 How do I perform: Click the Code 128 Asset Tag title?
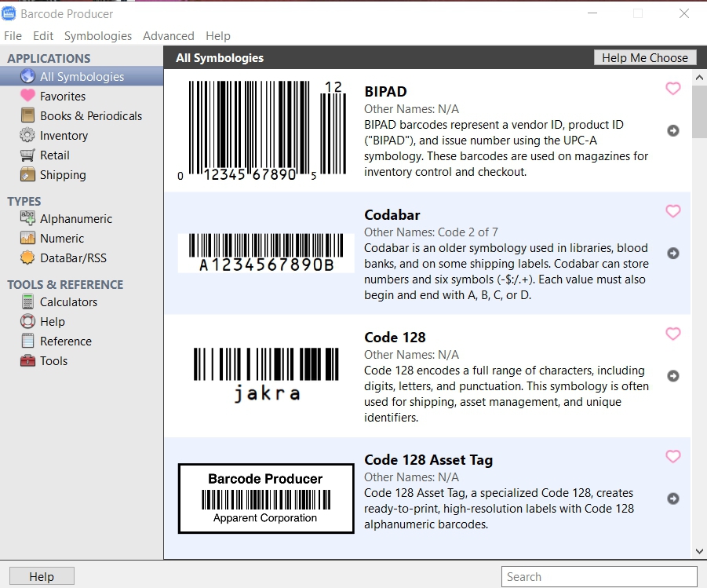pos(428,460)
